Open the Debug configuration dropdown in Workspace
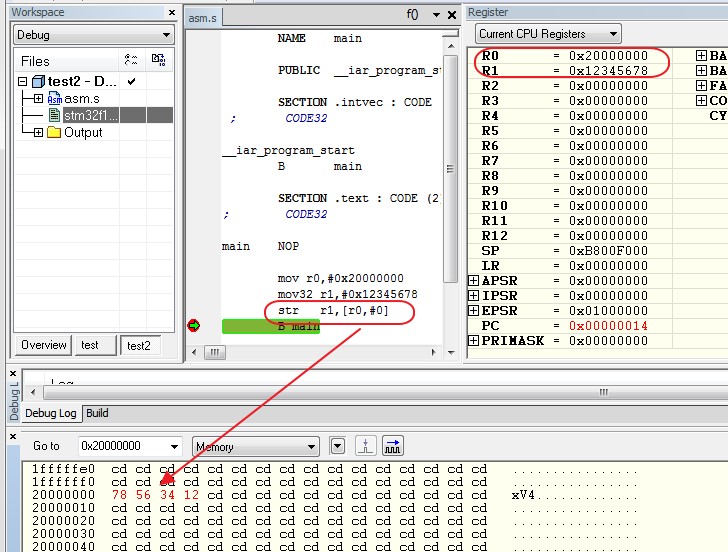The width and height of the screenshot is (728, 552). coord(93,35)
